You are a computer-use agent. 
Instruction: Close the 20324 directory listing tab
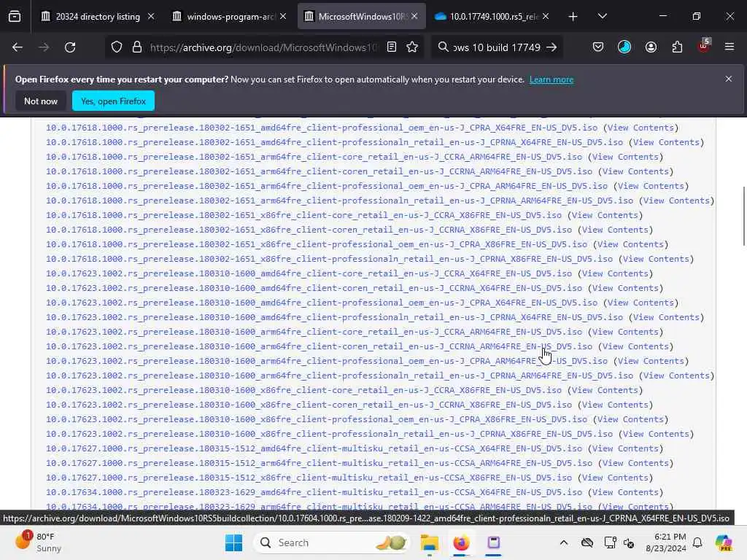point(151,17)
